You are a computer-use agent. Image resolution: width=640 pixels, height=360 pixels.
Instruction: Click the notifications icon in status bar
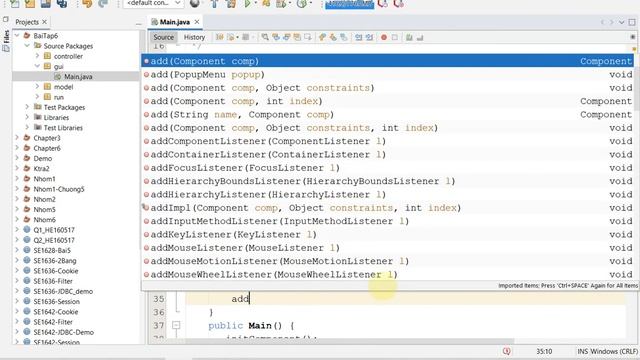point(507,351)
